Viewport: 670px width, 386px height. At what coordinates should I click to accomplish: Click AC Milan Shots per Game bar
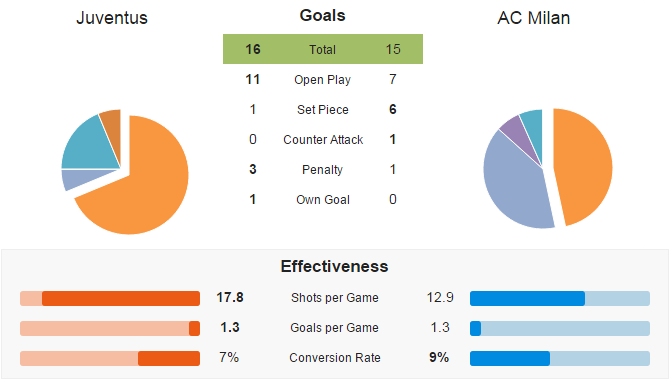click(560, 298)
